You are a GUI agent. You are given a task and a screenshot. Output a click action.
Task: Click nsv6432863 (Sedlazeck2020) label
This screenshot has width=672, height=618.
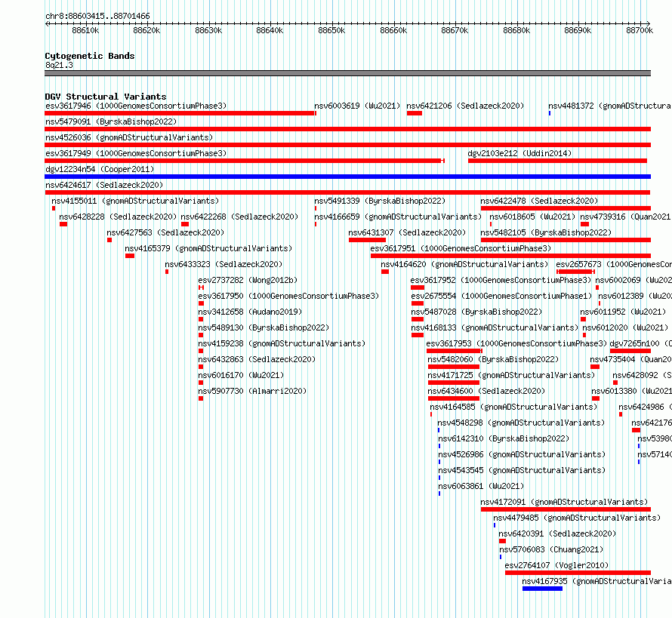click(x=257, y=359)
